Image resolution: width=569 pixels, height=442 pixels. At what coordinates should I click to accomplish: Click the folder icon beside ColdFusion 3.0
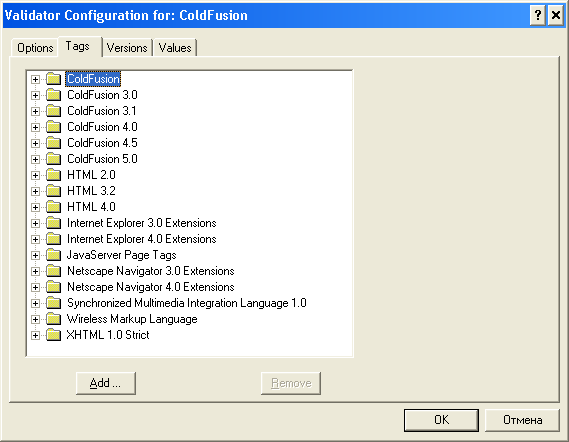[x=54, y=95]
